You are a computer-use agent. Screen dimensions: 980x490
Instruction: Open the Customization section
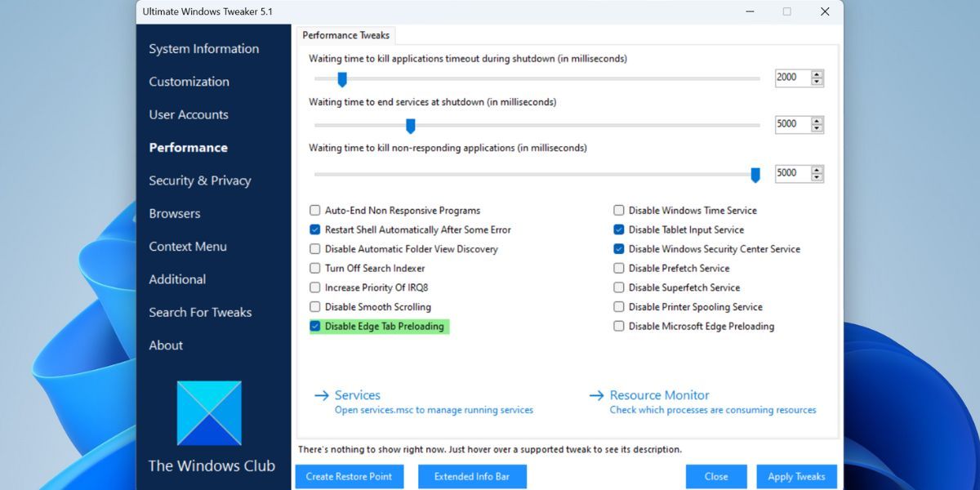point(189,82)
